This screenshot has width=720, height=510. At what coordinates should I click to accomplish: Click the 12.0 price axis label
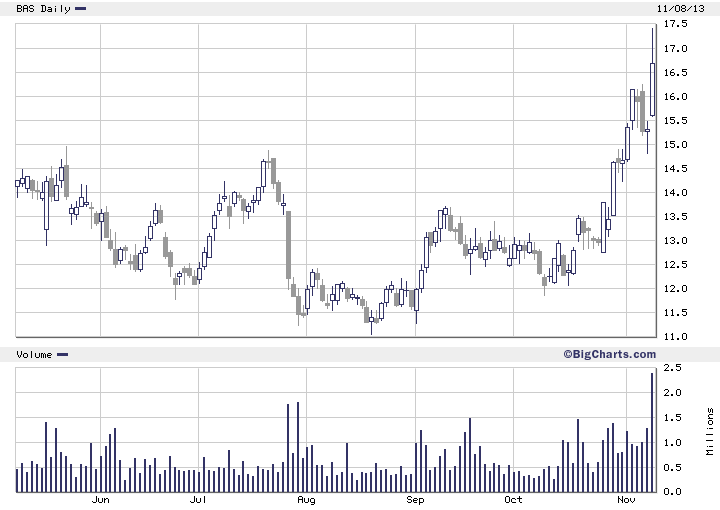[x=675, y=289]
